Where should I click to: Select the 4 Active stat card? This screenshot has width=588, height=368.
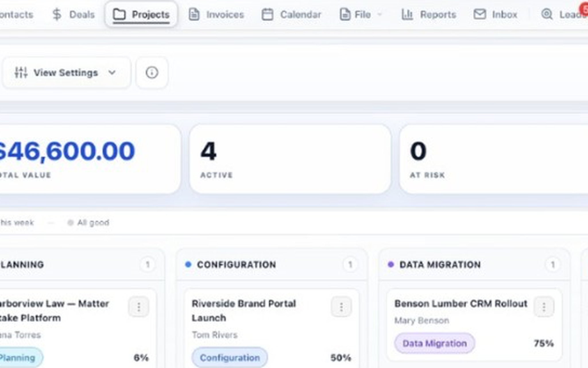click(x=290, y=159)
